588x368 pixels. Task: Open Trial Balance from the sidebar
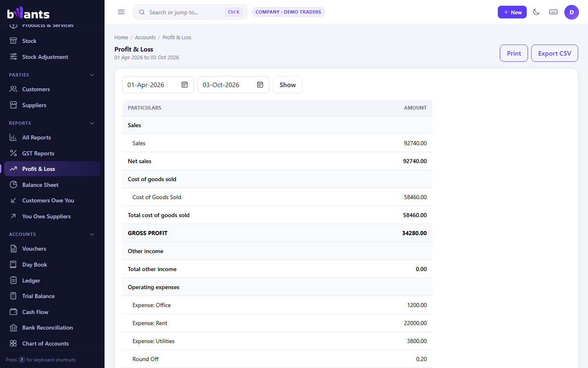tap(52, 296)
